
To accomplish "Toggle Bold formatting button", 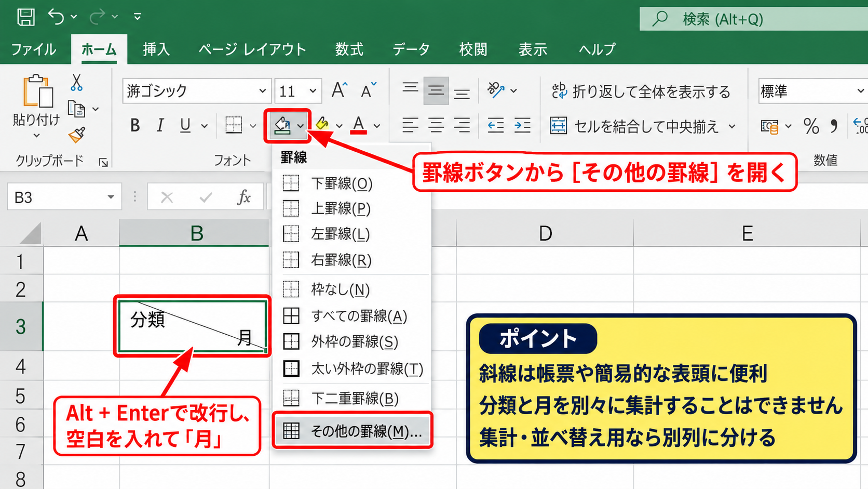I will pyautogui.click(x=135, y=125).
